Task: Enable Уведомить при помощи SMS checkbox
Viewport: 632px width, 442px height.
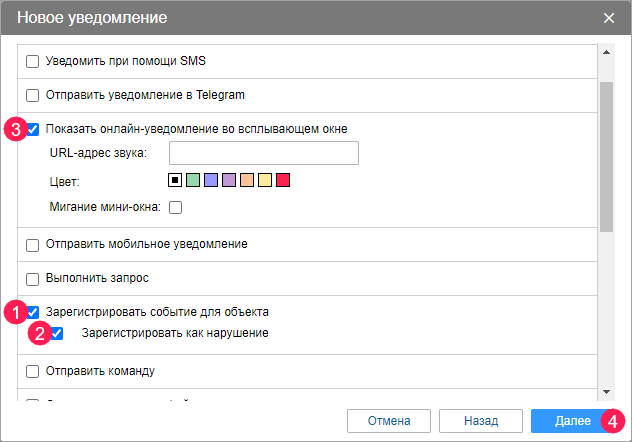Action: tap(33, 61)
